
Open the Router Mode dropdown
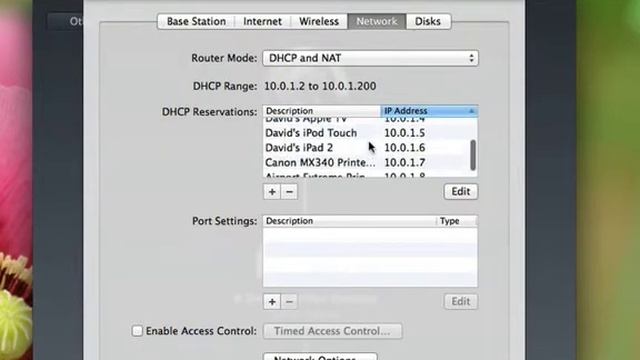(x=371, y=58)
